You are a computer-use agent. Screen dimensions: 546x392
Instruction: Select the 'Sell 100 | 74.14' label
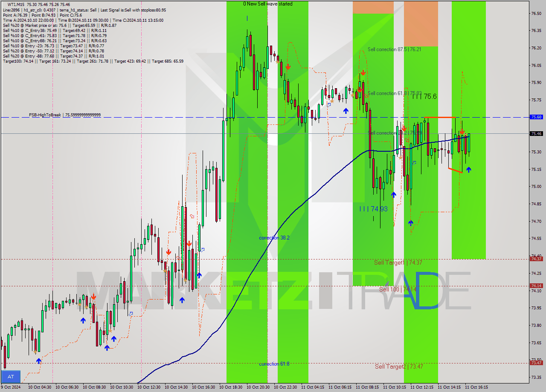[398, 289]
